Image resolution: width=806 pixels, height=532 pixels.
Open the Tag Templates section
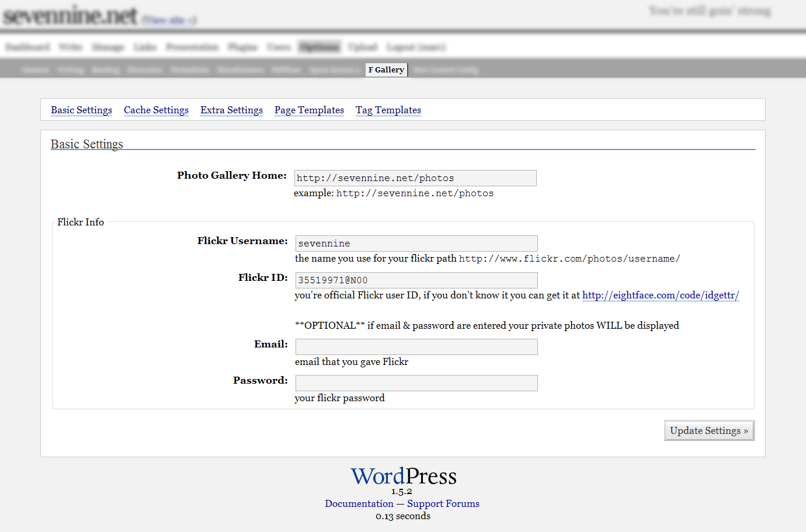(x=388, y=110)
